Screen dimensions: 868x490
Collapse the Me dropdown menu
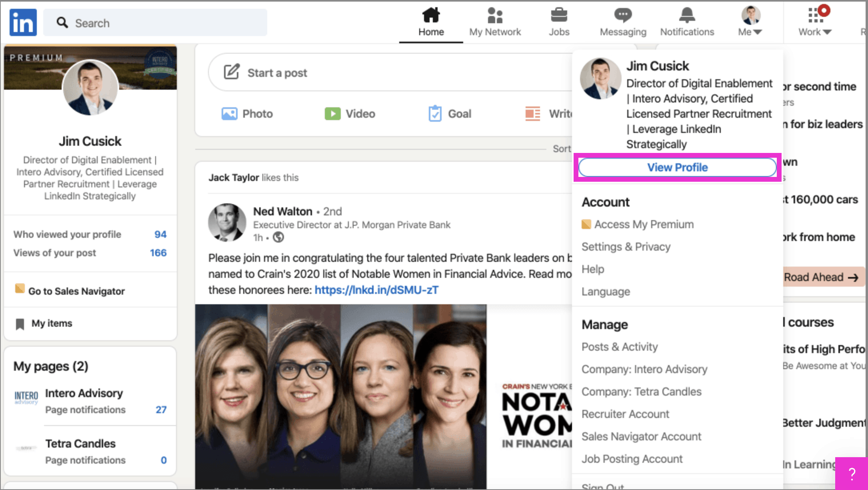coord(750,22)
